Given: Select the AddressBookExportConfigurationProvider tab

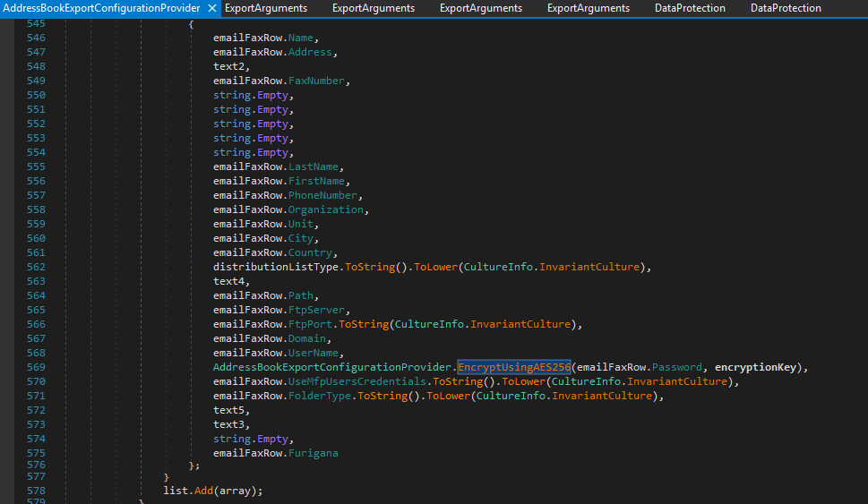Looking at the screenshot, I should 101,8.
